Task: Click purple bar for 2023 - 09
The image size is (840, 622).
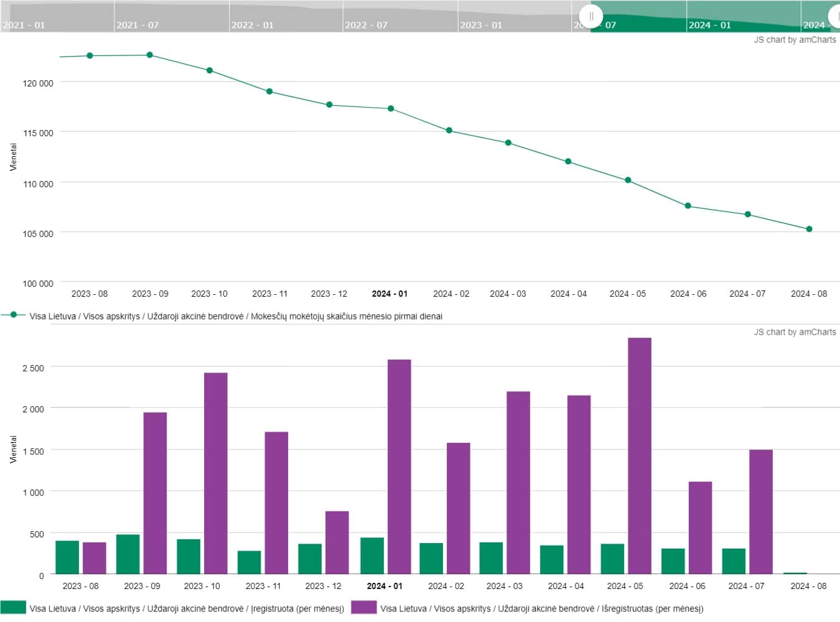Action: coord(156,493)
